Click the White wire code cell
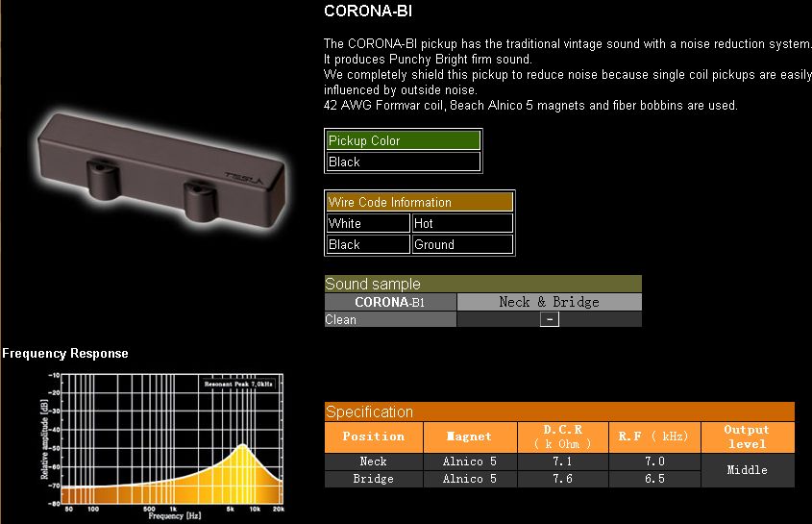812x524 pixels. 368,223
